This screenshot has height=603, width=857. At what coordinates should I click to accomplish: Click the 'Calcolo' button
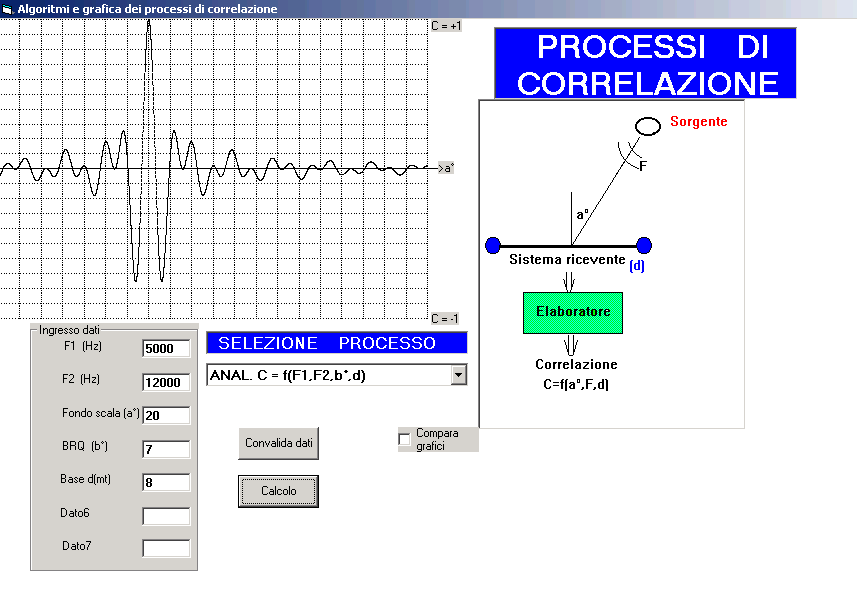(278, 491)
